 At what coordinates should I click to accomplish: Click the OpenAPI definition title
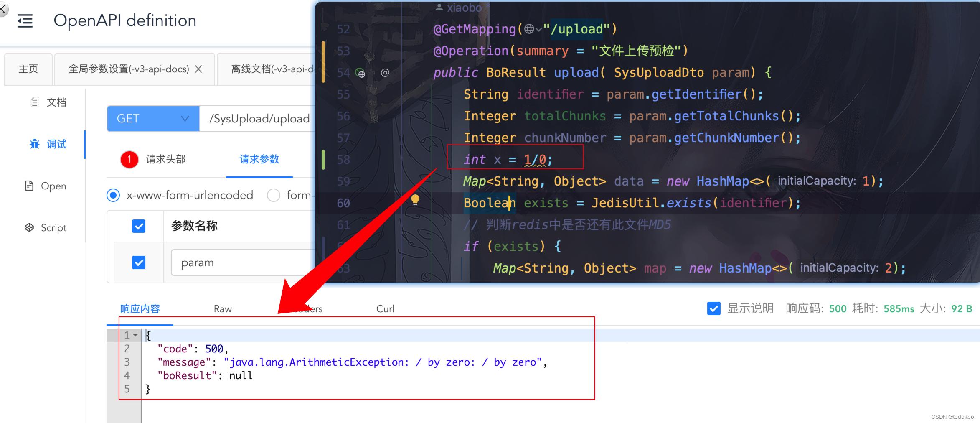point(125,20)
